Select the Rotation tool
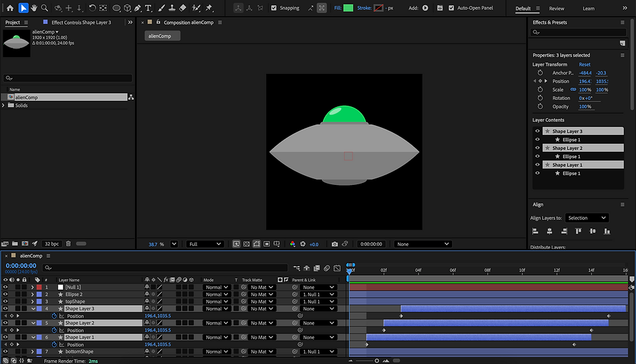The image size is (636, 364). tap(92, 8)
